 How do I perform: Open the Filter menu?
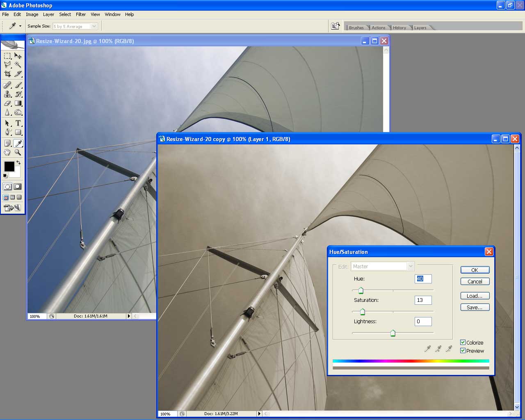pos(81,14)
